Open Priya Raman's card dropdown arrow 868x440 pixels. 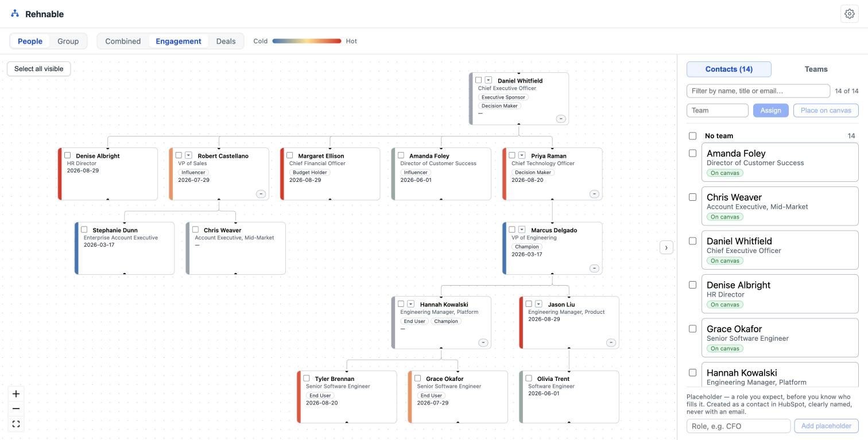(x=522, y=155)
